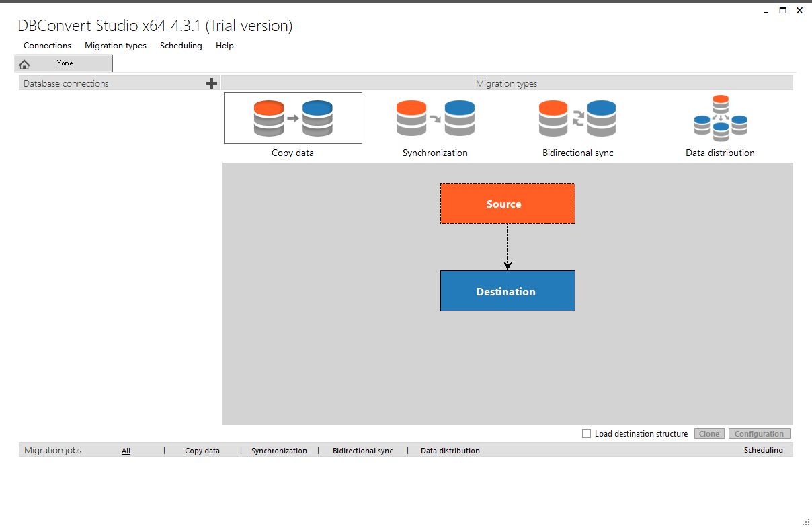Click the Migration types panel header
Viewport: 812px width, 528px height.
pos(507,83)
